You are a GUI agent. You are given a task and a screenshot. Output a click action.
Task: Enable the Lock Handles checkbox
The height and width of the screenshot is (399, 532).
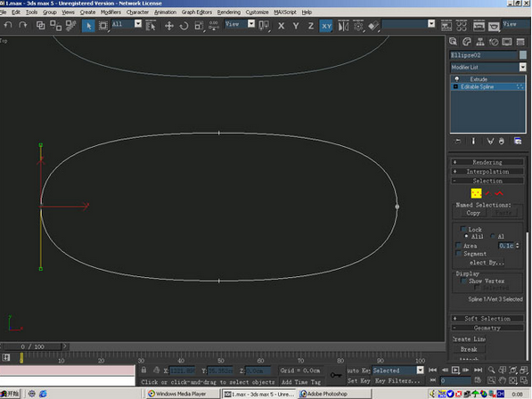point(463,229)
